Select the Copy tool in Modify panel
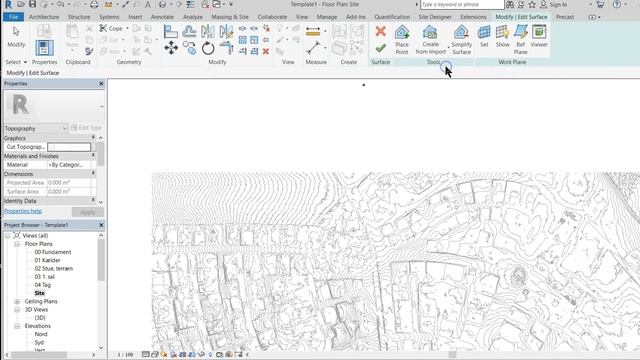The image size is (640, 360). (189, 48)
